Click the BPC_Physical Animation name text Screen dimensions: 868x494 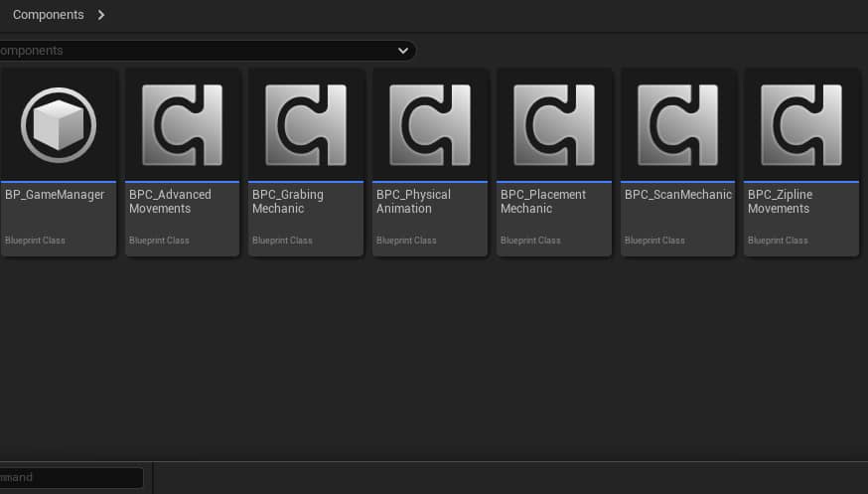click(x=413, y=202)
